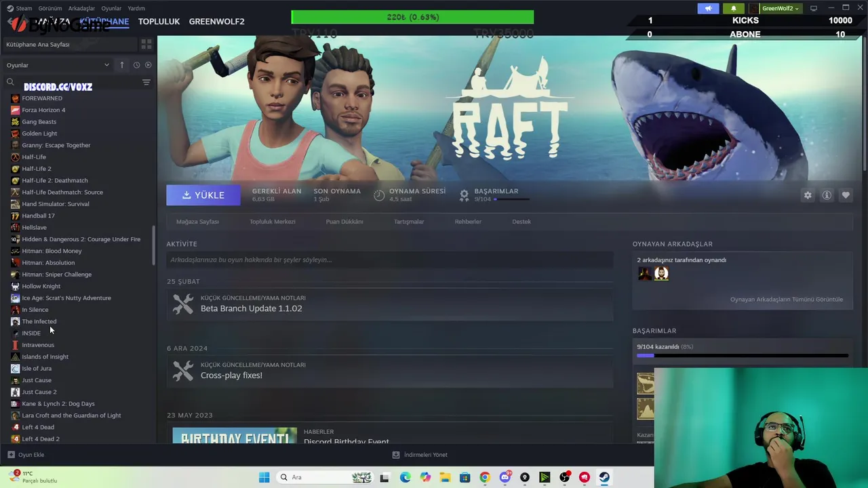Click the library search magnifier icon
This screenshot has width=868, height=488.
(x=10, y=82)
